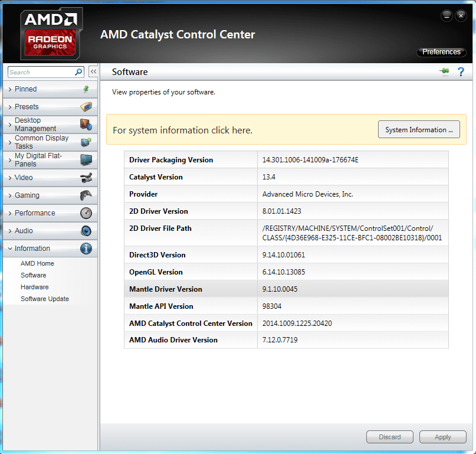Select Mantle API Version value 98304
The image size is (476, 454).
point(272,306)
